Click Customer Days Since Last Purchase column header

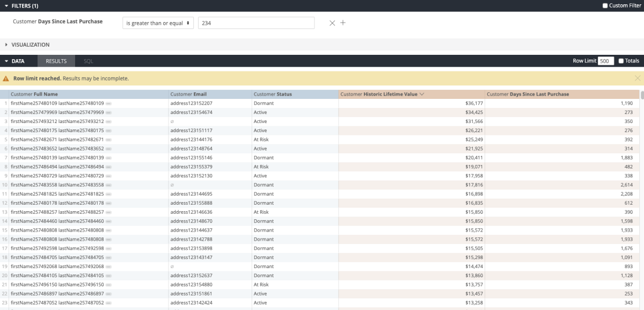tap(561, 94)
